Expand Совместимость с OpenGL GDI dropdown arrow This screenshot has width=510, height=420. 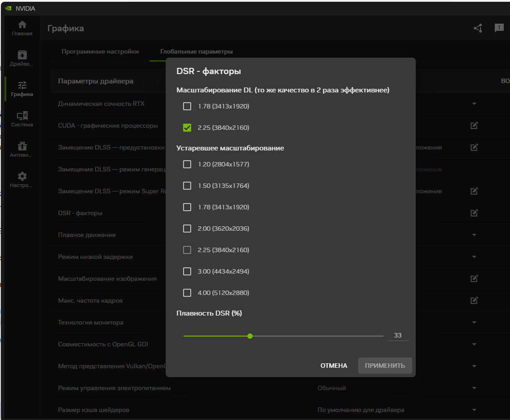(x=474, y=344)
